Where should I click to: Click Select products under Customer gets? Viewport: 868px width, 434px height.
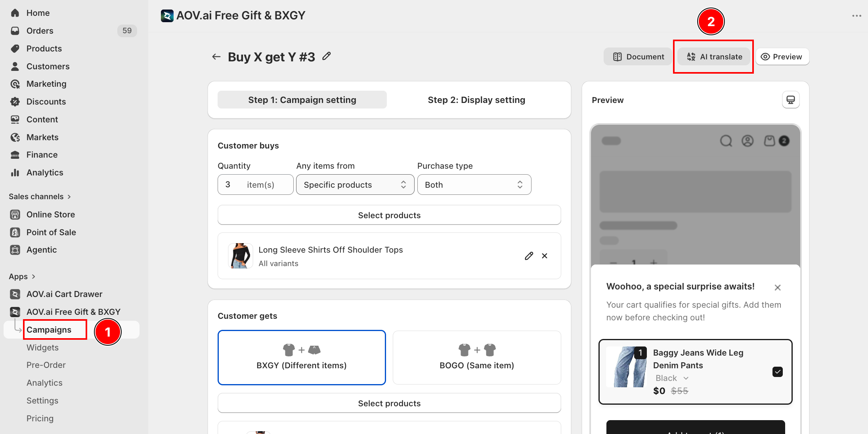pos(389,403)
